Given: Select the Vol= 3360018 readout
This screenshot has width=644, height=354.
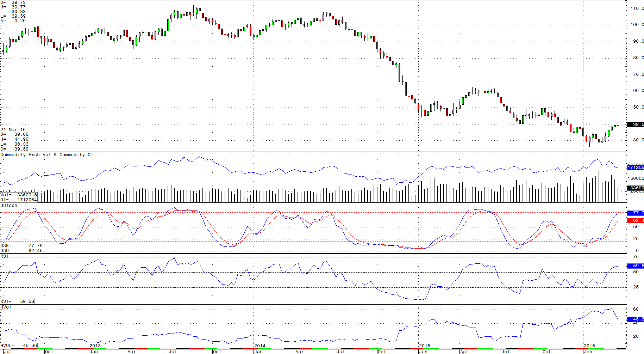Looking at the screenshot, I should tap(19, 195).
